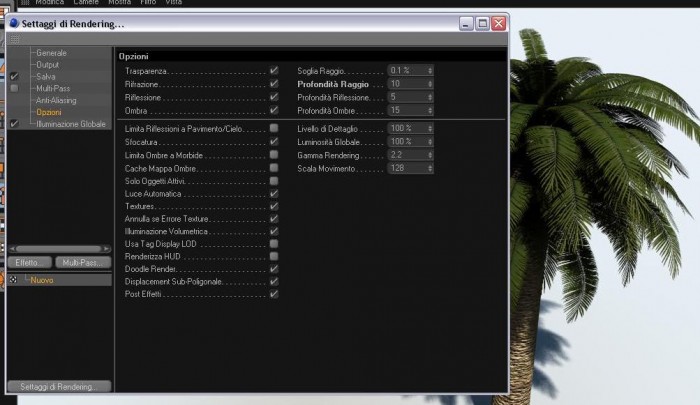Open the Generale settings page
This screenshot has width=700, height=405.
tap(51, 53)
